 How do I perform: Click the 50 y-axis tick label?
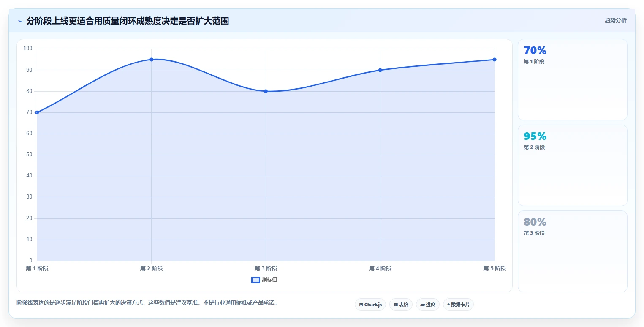click(x=29, y=155)
